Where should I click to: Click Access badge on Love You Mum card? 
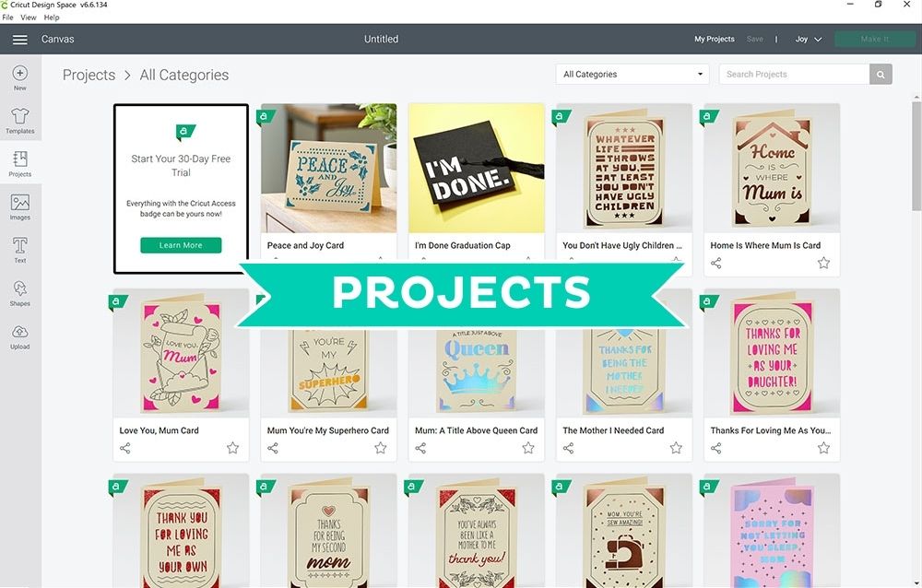coord(118,301)
